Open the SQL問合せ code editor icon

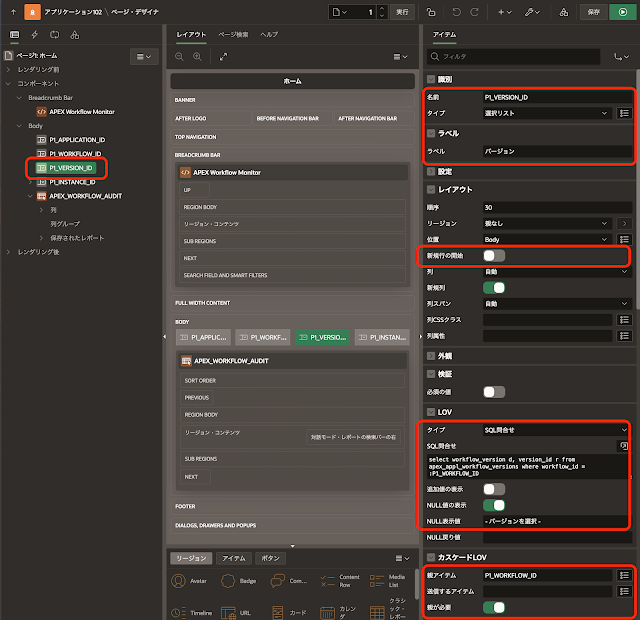coord(624,446)
